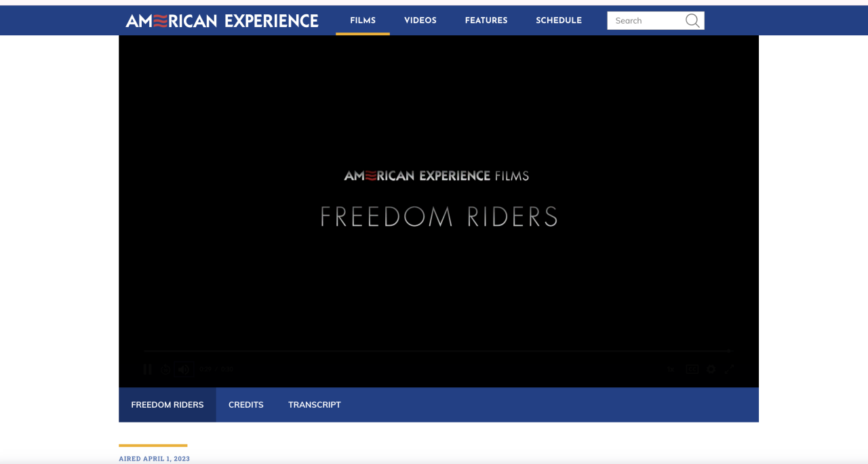Click the magnifying glass search icon

tap(692, 21)
